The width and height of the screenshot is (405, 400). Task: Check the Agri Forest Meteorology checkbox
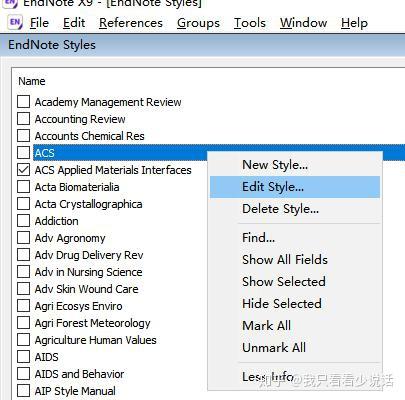coord(23,323)
